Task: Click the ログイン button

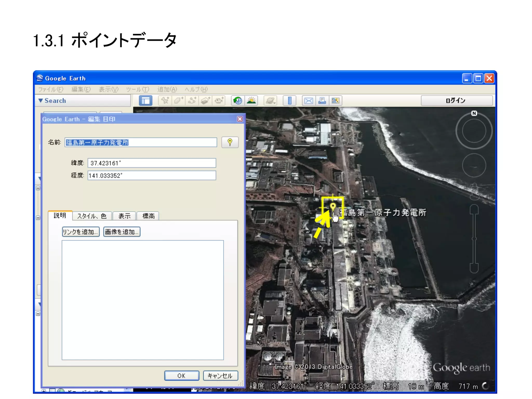Action: point(457,101)
